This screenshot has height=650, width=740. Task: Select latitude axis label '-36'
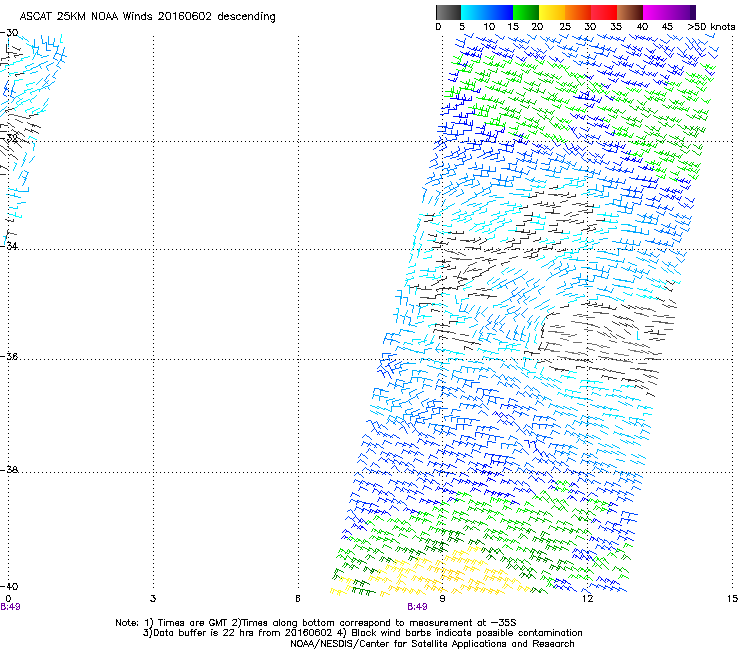[x=10, y=356]
